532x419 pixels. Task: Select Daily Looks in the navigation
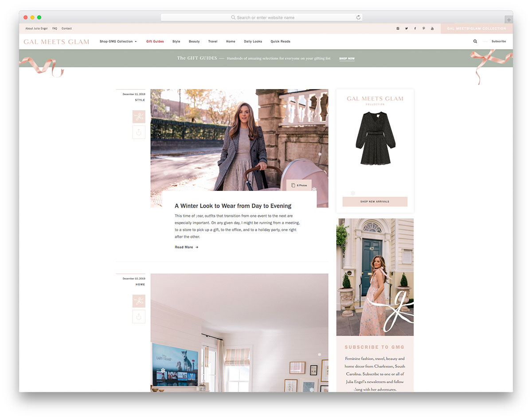[x=253, y=42]
